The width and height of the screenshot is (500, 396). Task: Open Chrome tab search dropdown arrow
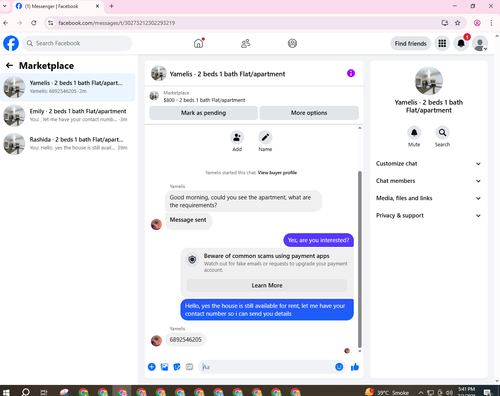click(5, 6)
